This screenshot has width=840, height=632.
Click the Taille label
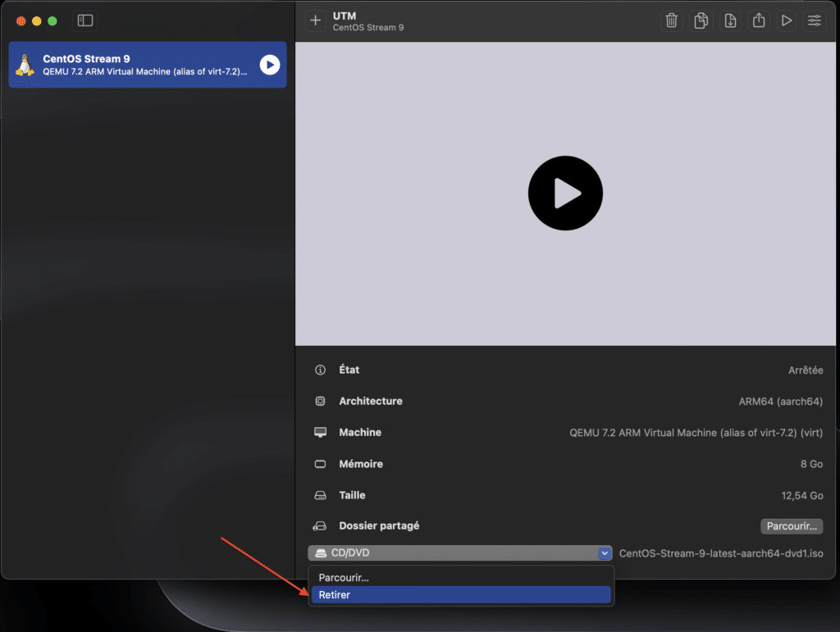352,495
